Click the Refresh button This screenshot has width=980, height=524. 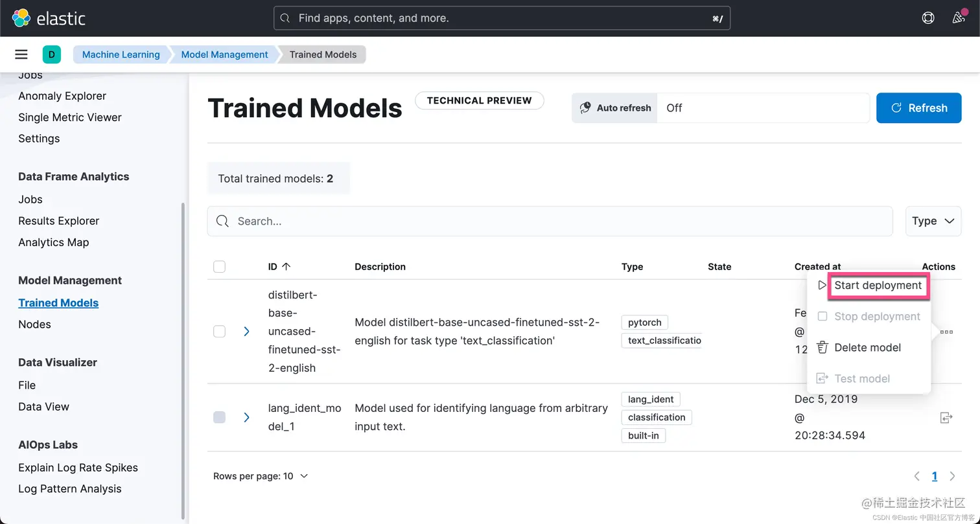(919, 108)
